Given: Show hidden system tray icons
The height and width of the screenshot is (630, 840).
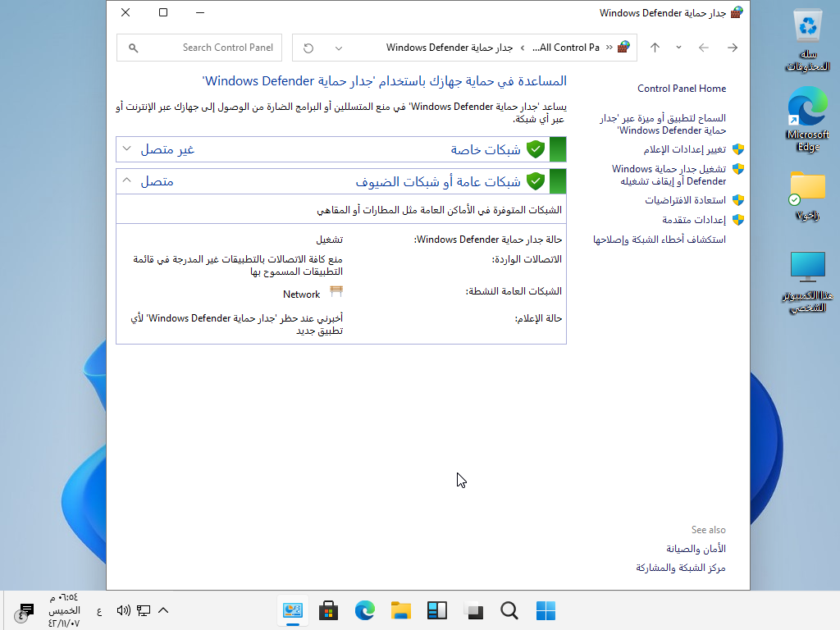Looking at the screenshot, I should click(163, 610).
